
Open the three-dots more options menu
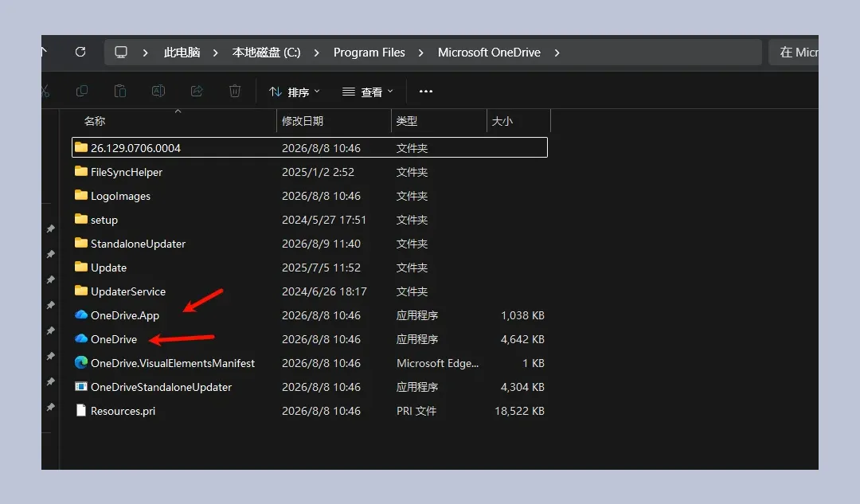point(425,92)
